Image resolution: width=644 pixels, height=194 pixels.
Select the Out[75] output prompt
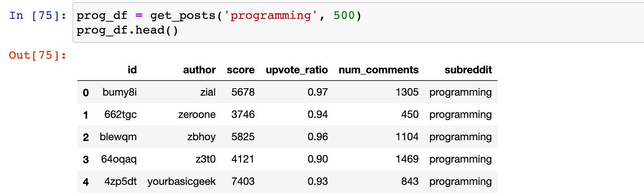click(x=38, y=56)
